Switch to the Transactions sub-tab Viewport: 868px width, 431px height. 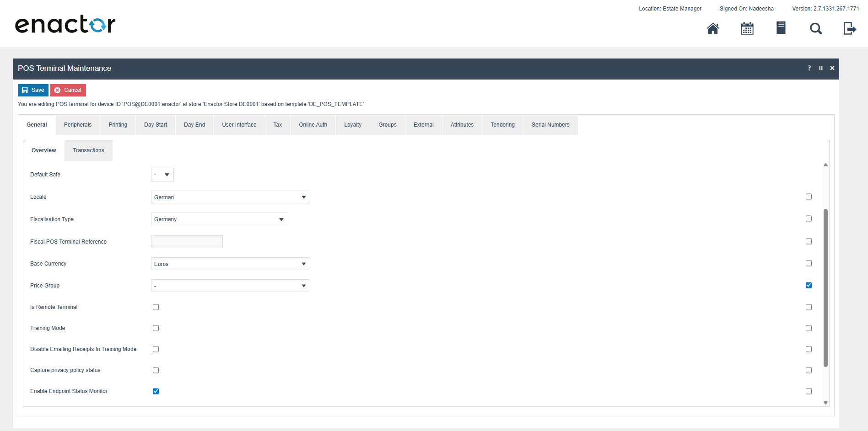pos(89,150)
